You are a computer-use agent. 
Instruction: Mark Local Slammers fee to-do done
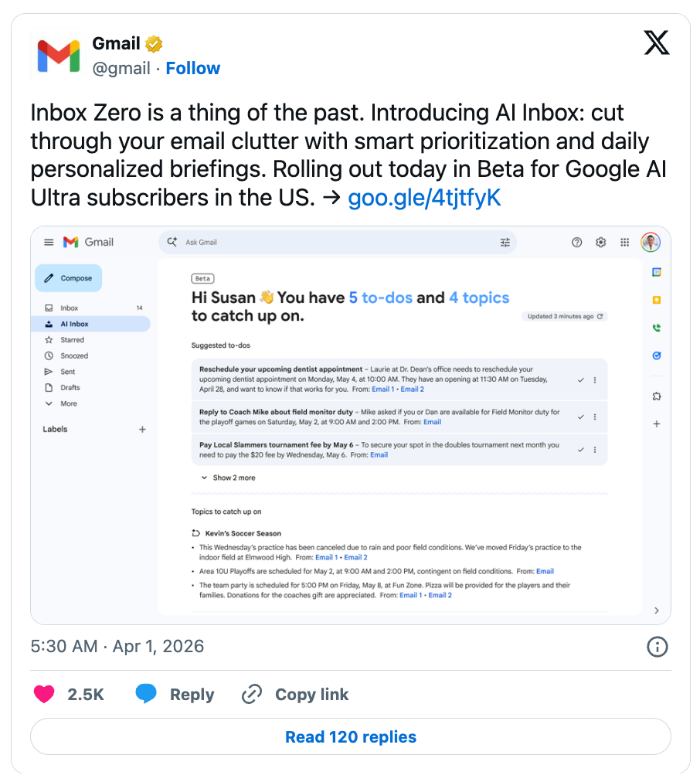[581, 450]
